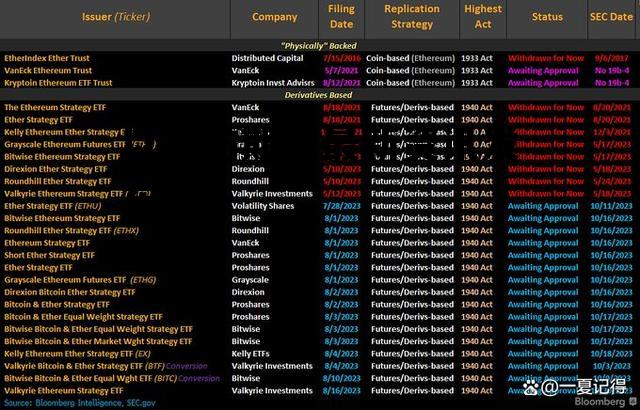Click Withdrawn for Now in EtherIndex row
Viewport: 640px width, 410px height.
546,58
